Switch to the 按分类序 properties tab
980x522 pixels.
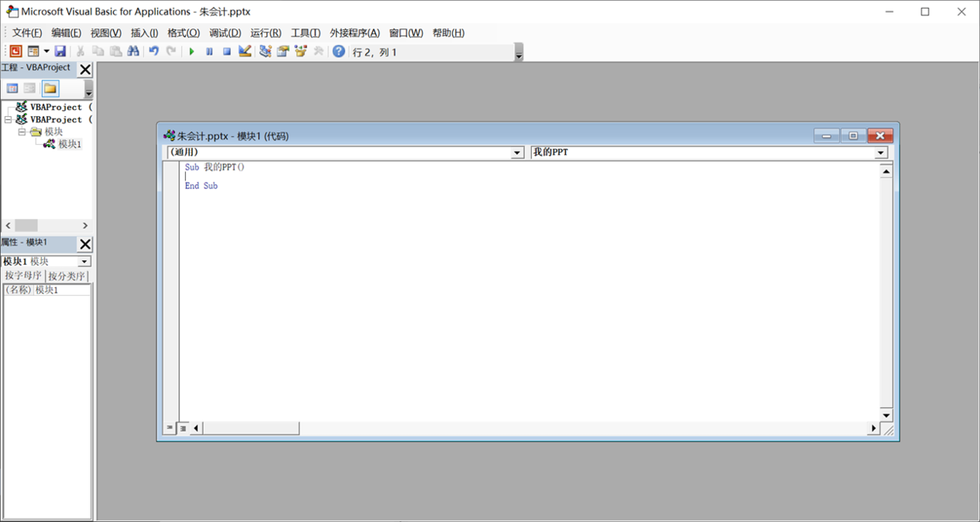(x=66, y=276)
